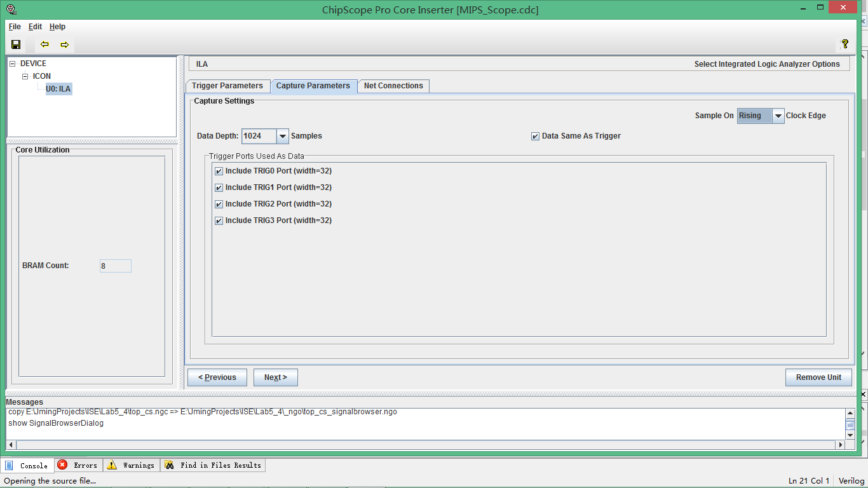Toggle Data Same As Trigger checkbox
Viewport: 868px width, 488px height.
536,136
